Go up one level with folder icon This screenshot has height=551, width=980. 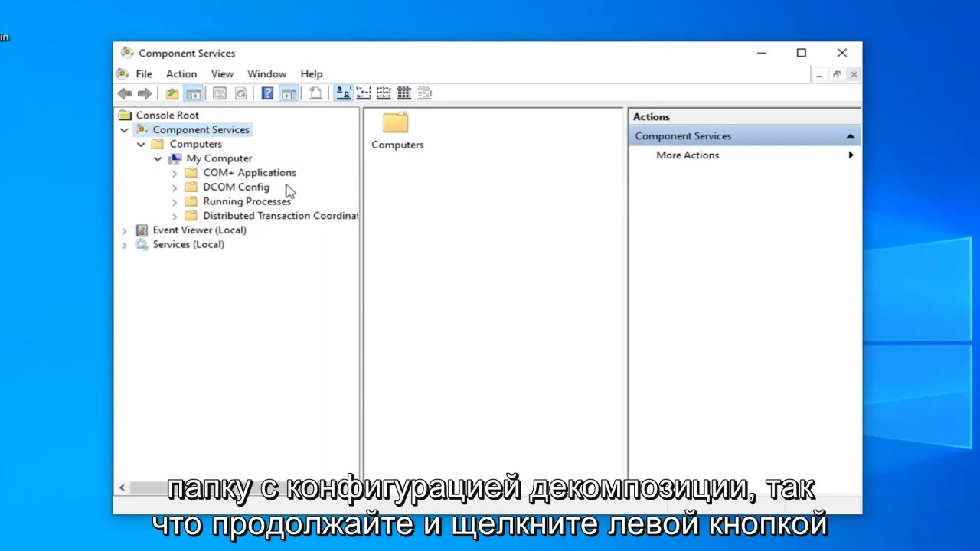coord(172,93)
